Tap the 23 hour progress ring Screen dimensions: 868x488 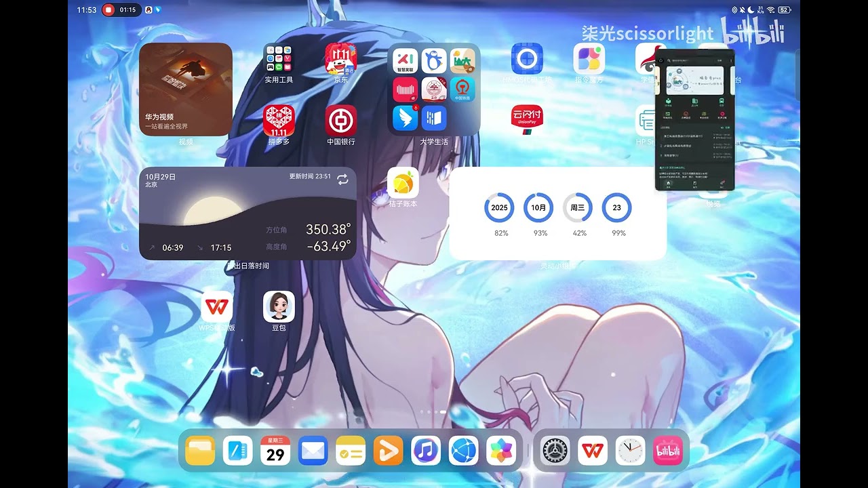(617, 207)
